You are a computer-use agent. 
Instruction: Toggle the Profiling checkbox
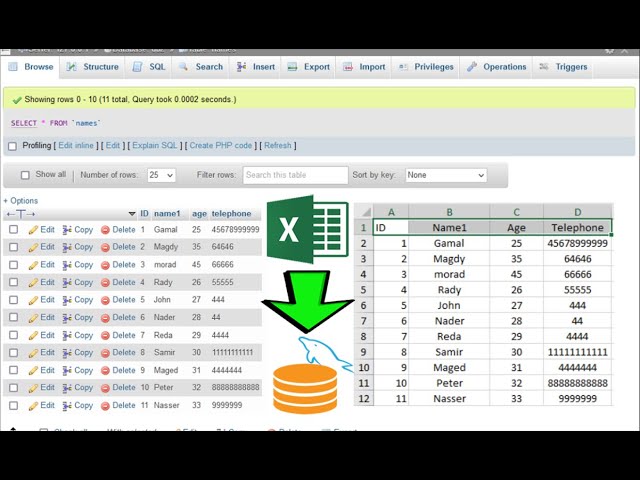pos(13,146)
